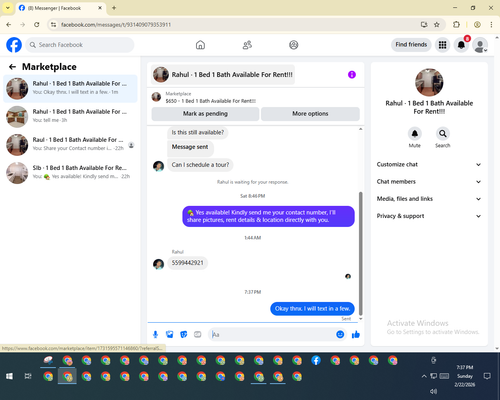
Task: Open the Chrome three-dot menu
Action: click(491, 25)
